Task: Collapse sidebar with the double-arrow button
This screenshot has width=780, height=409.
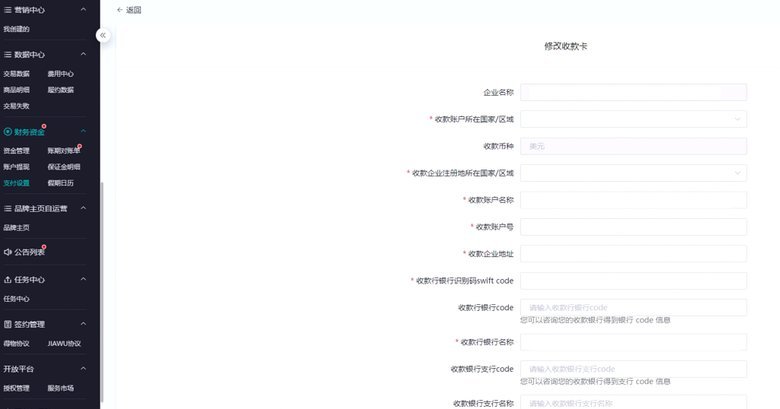Action: [103, 35]
